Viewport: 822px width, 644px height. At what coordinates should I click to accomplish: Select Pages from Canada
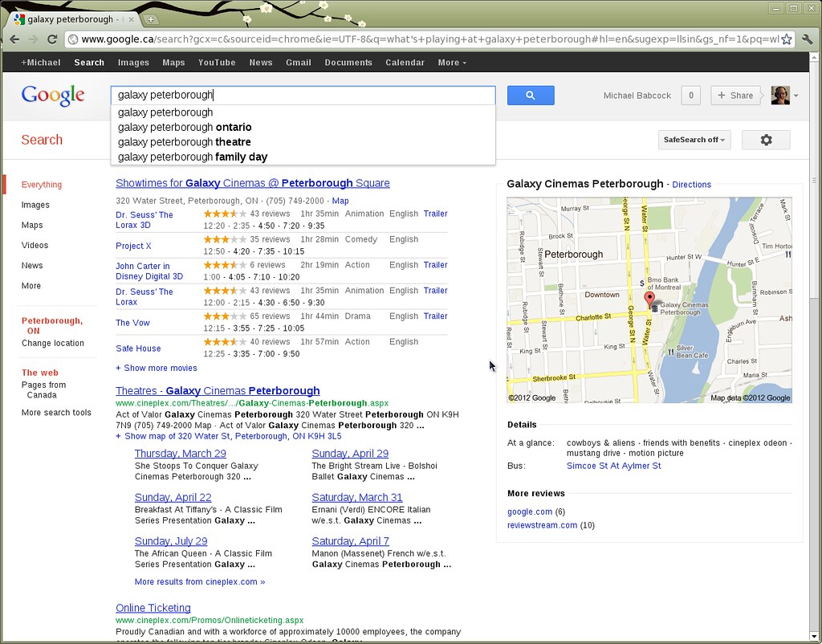point(43,390)
